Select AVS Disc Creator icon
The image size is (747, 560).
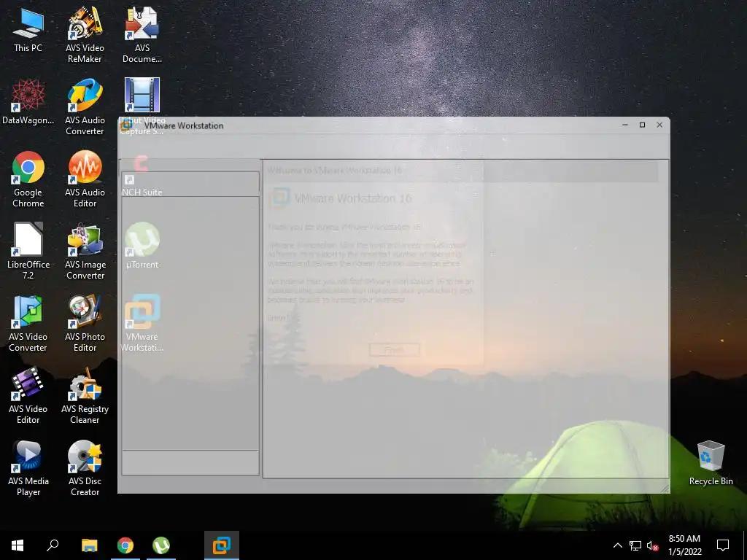pyautogui.click(x=85, y=469)
